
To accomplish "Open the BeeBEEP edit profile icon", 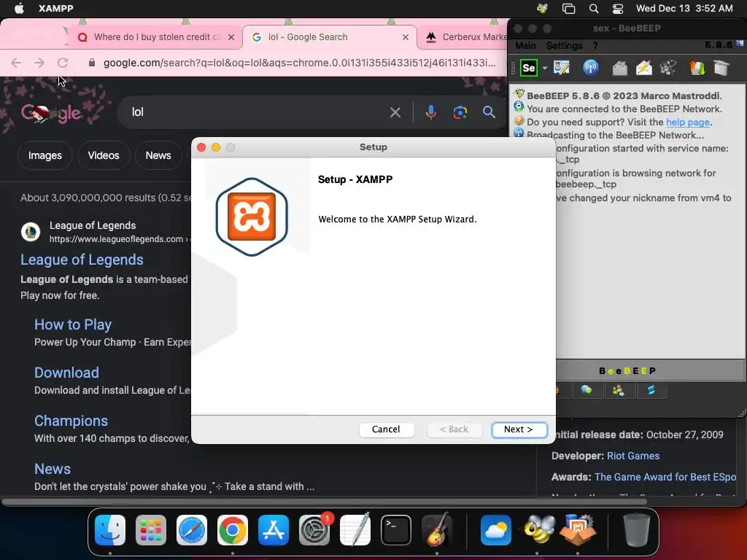I will tap(562, 68).
